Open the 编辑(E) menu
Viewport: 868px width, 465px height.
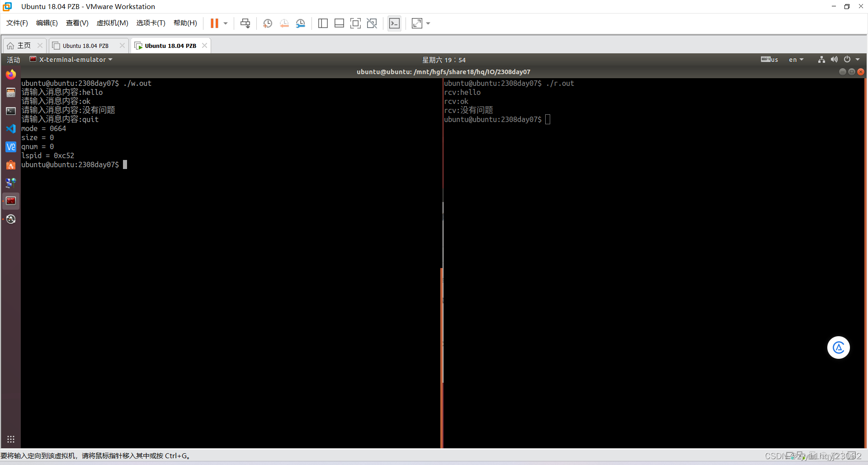point(47,23)
